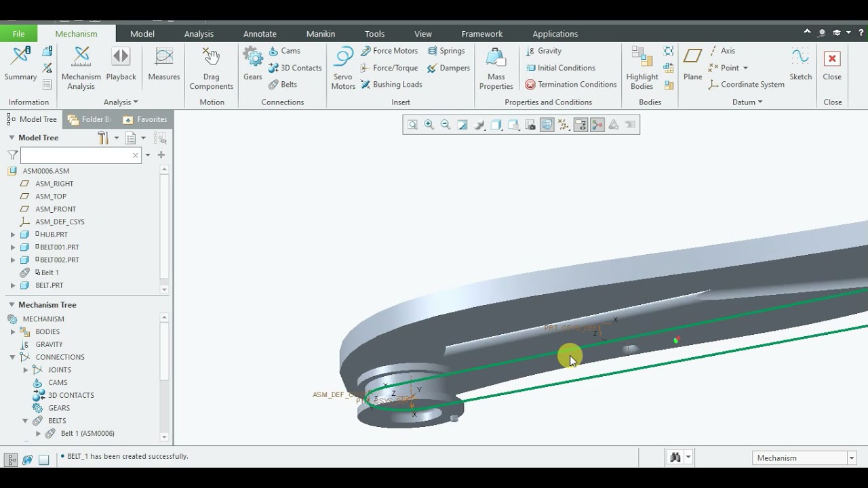Open the Manikin tab
The width and height of the screenshot is (868, 488).
point(321,34)
